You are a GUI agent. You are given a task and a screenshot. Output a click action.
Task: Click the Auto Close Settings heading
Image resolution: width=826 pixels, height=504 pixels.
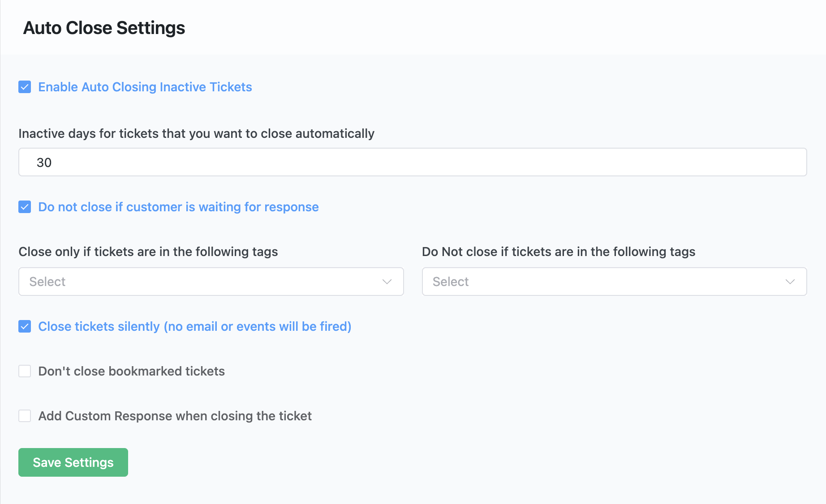tap(104, 28)
